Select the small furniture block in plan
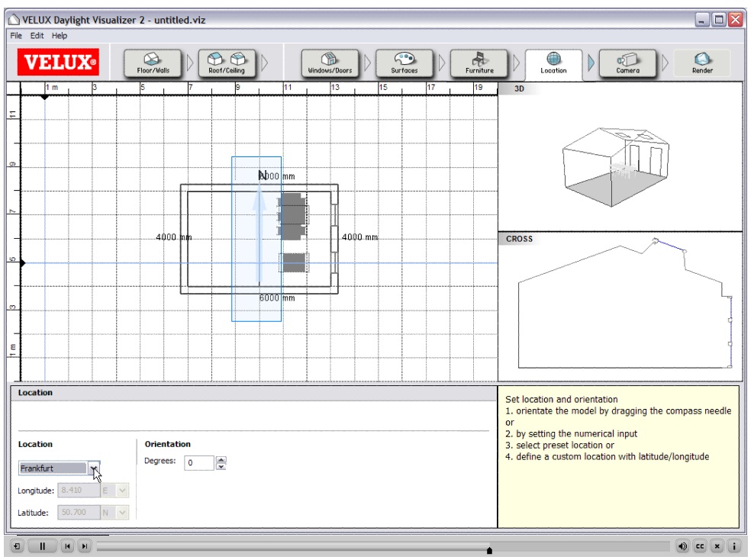Screen dimensions: 754x560 click(294, 263)
